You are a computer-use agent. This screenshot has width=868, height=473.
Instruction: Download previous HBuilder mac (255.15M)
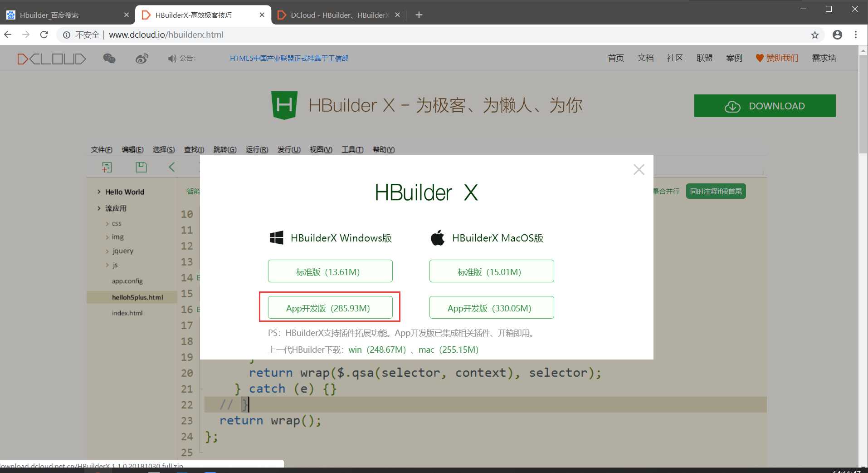(449, 350)
